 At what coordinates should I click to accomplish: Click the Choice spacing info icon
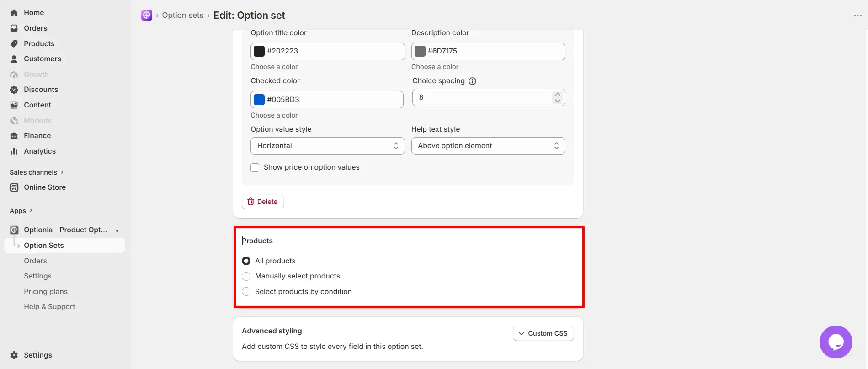pyautogui.click(x=473, y=81)
